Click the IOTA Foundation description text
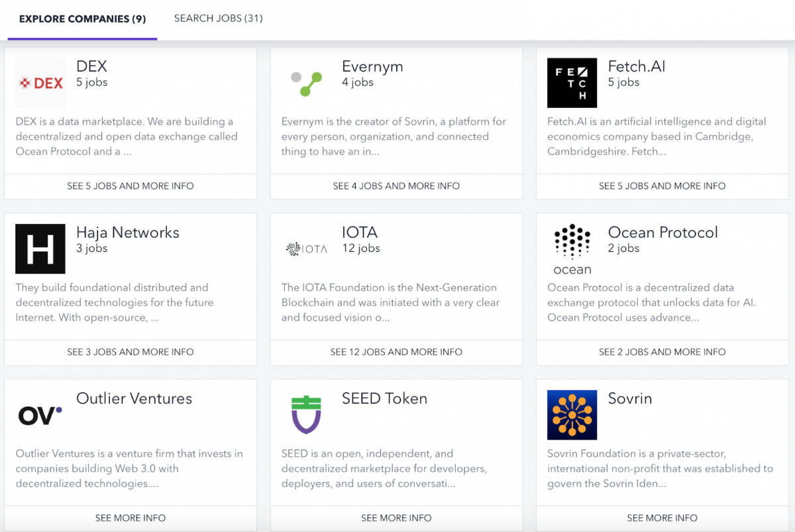795x532 pixels. pos(391,303)
